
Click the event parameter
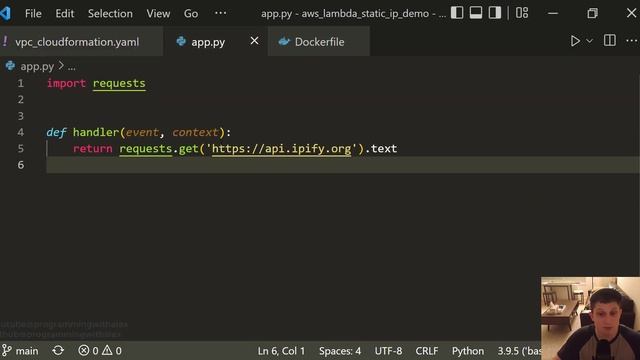click(x=142, y=132)
